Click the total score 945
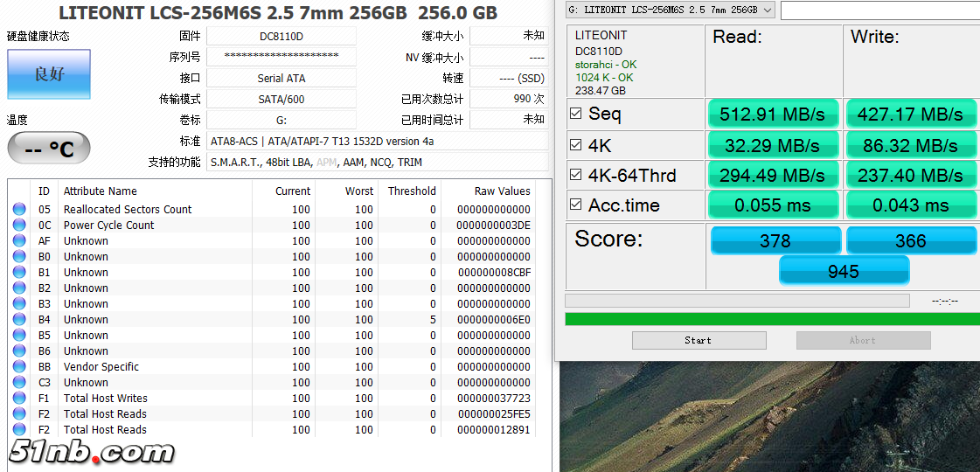The image size is (980, 472). point(843,271)
